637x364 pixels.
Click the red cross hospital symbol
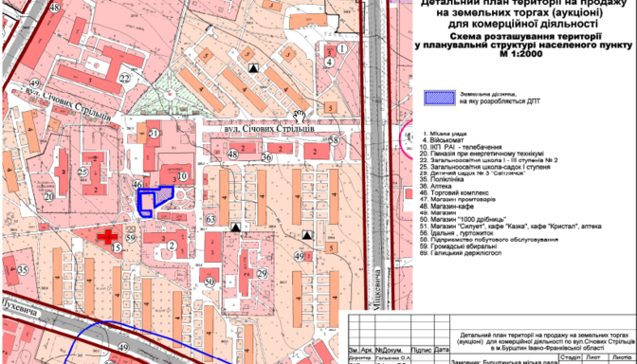(x=107, y=236)
